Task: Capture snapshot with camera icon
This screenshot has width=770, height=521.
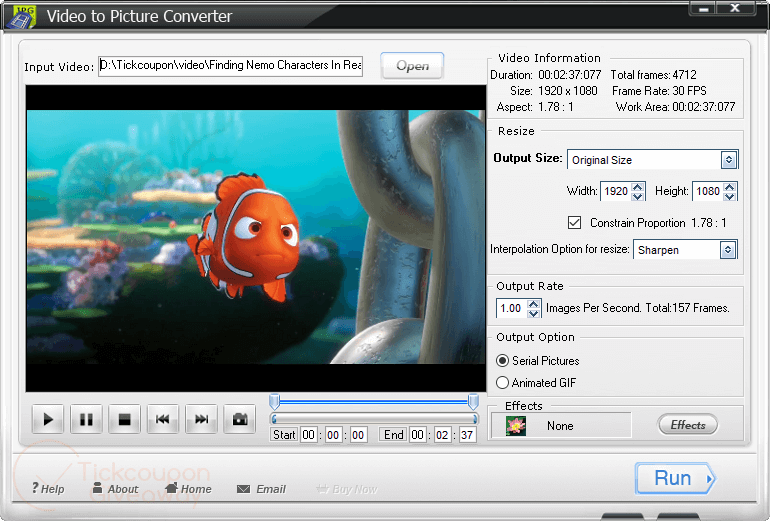Action: (239, 419)
